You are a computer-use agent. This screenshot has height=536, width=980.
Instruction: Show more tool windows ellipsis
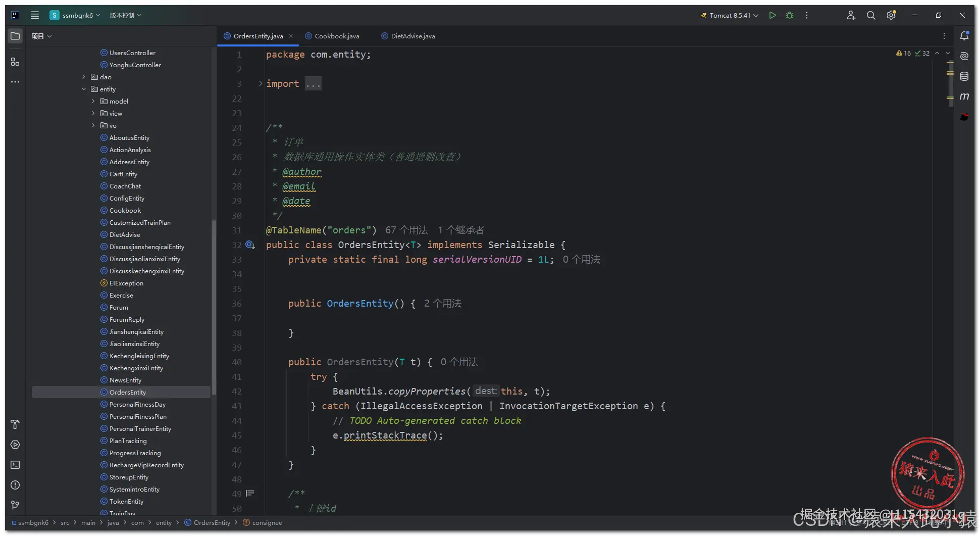pos(15,82)
